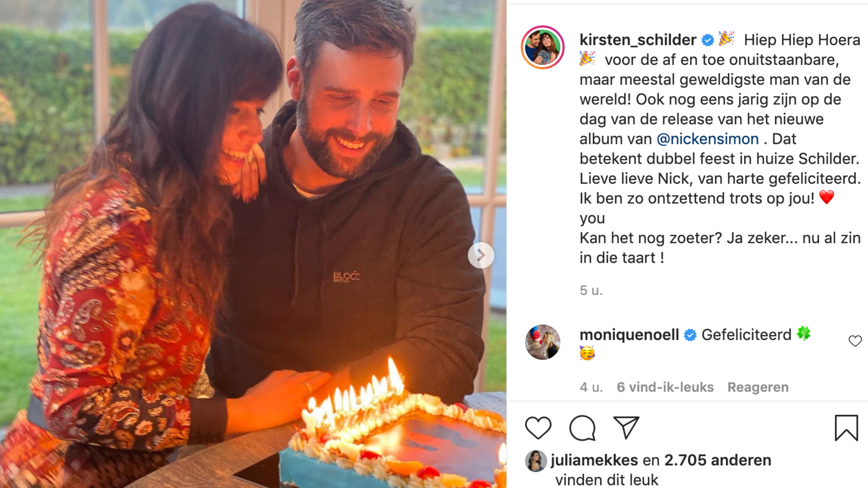The height and width of the screenshot is (488, 868).
Task: Open the 5 u. post timestamp
Action: coord(591,290)
